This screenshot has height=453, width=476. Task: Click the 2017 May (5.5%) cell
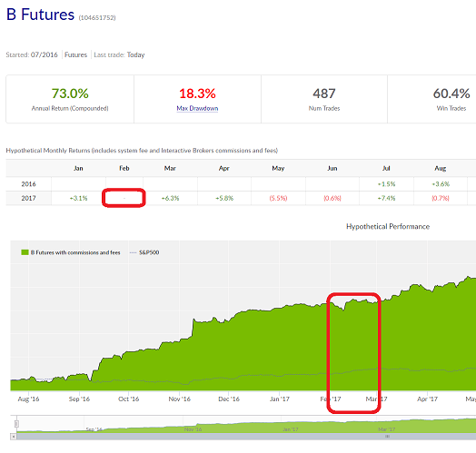point(278,198)
